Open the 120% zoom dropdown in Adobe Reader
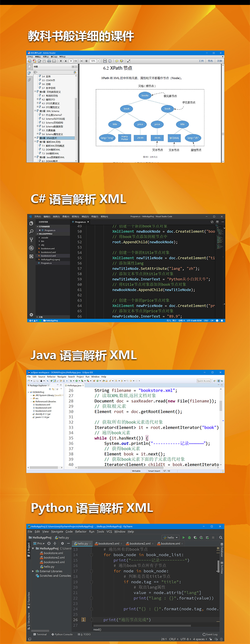Image resolution: width=250 pixels, height=644 pixels. click(x=98, y=61)
